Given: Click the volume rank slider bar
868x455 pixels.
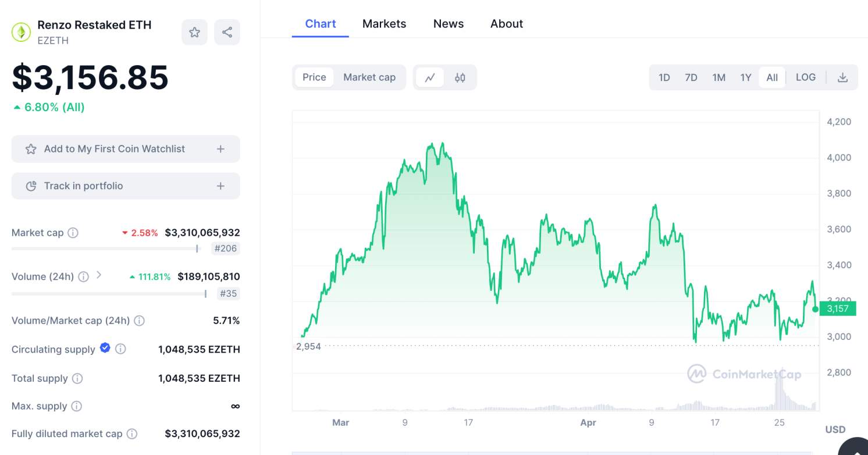Looking at the screenshot, I should [109, 293].
